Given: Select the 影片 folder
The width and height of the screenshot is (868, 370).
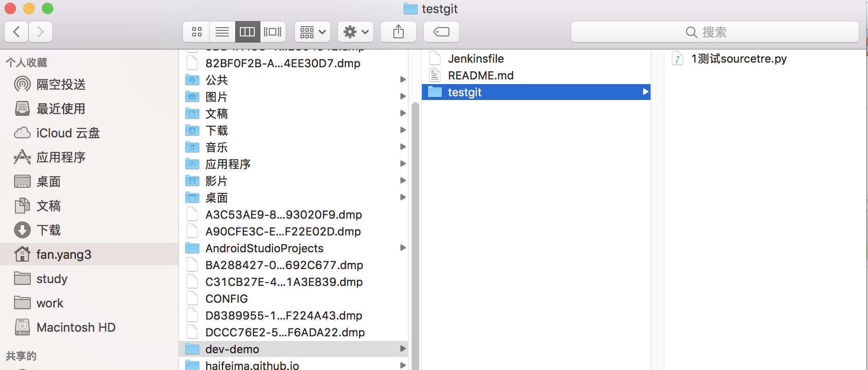Looking at the screenshot, I should point(294,181).
